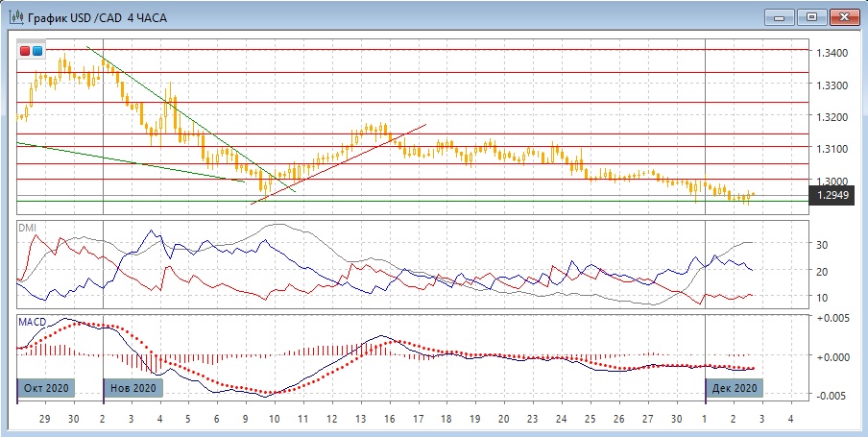Viewport: 868px width, 437px height.
Task: Click the 'Дек 2020' month marker
Action: 735,388
